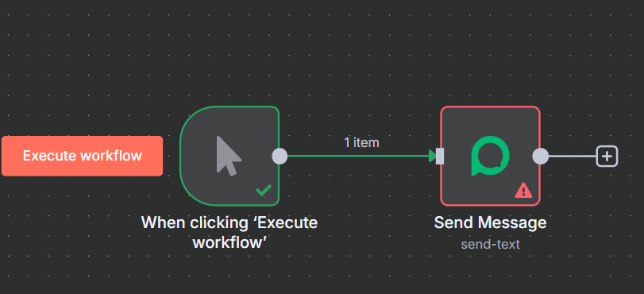Viewport: 644px width, 294px height.
Task: Click the gray line leading to the plus button
Action: pos(572,157)
